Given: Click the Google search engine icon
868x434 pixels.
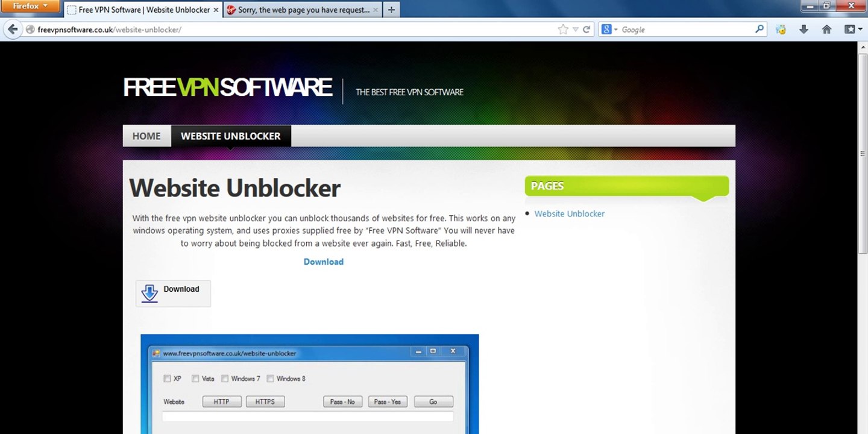Looking at the screenshot, I should 607,30.
